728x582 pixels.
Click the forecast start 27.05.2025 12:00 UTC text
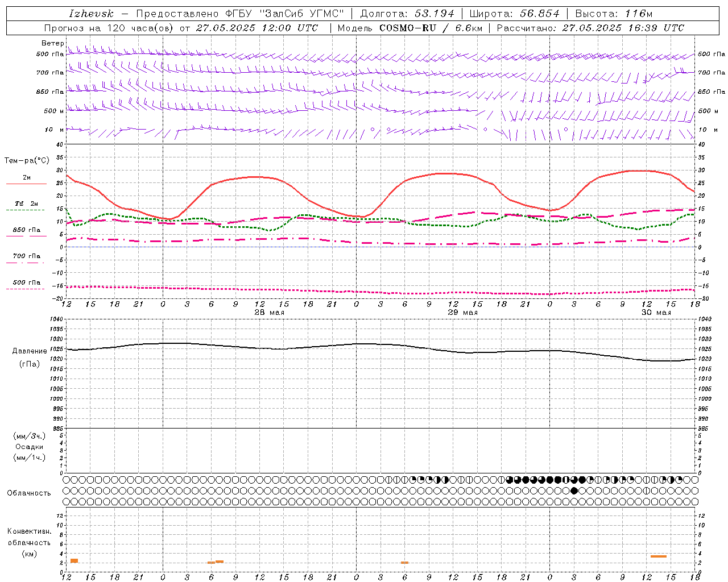click(x=257, y=28)
